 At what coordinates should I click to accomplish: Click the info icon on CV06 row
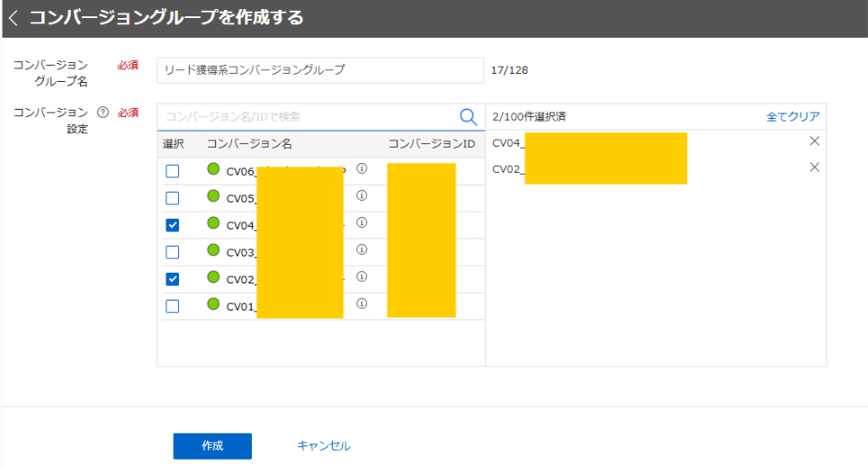362,169
